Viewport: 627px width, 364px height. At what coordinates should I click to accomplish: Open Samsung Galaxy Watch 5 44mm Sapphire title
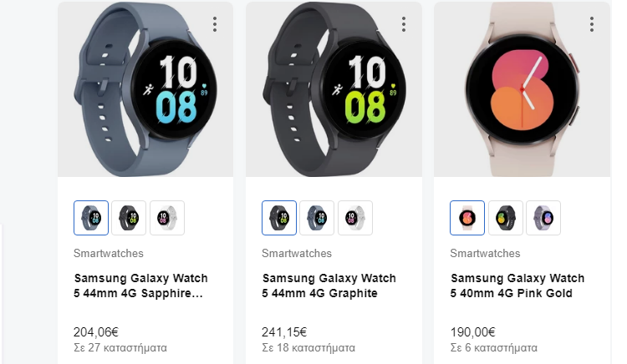point(140,286)
